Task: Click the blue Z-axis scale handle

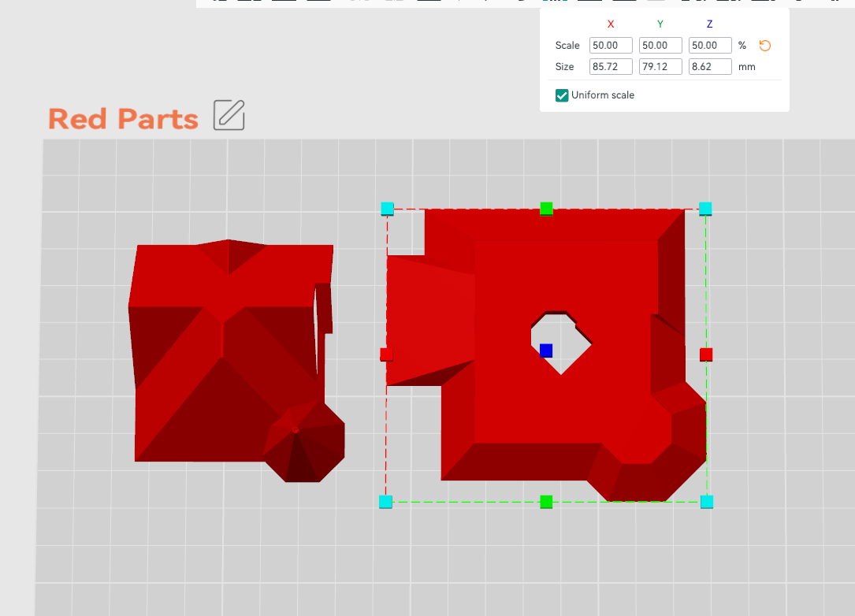Action: tap(546, 351)
